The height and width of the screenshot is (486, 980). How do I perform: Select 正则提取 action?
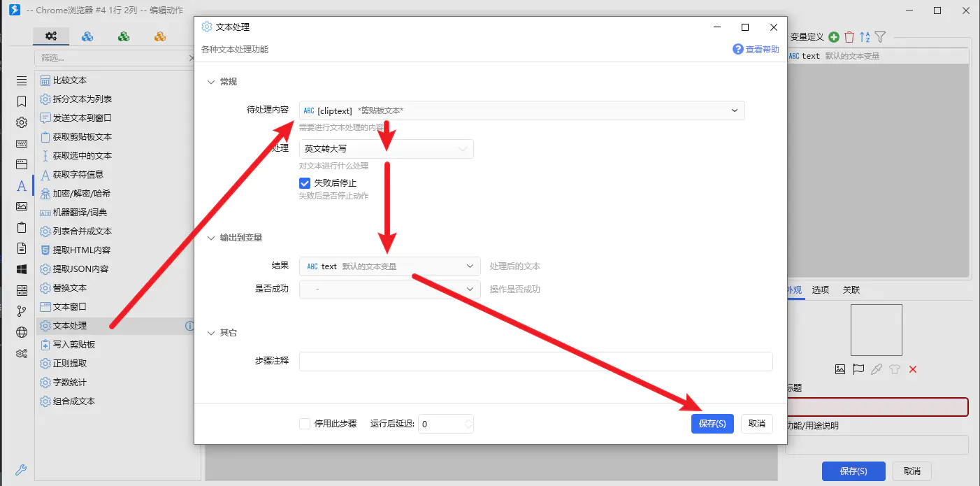(70, 364)
